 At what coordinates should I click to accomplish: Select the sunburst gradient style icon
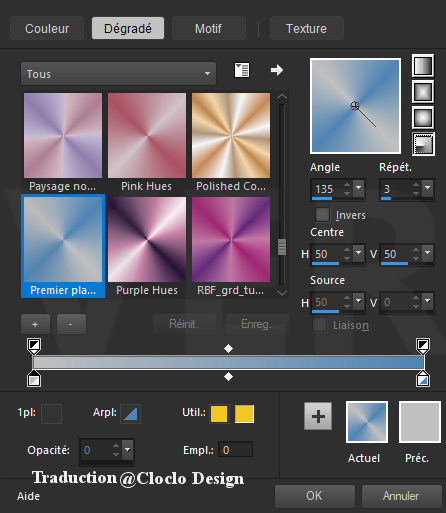point(423,117)
